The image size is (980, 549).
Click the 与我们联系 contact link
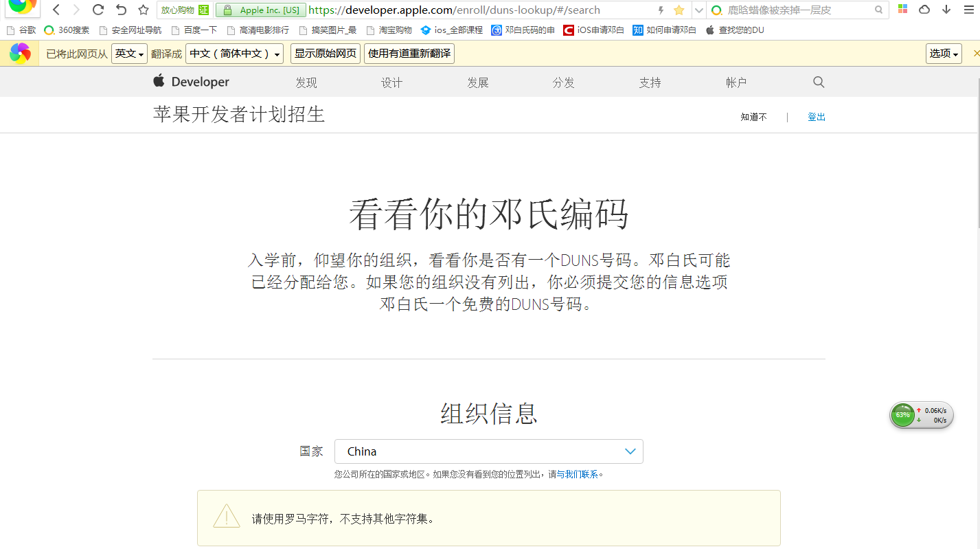577,474
